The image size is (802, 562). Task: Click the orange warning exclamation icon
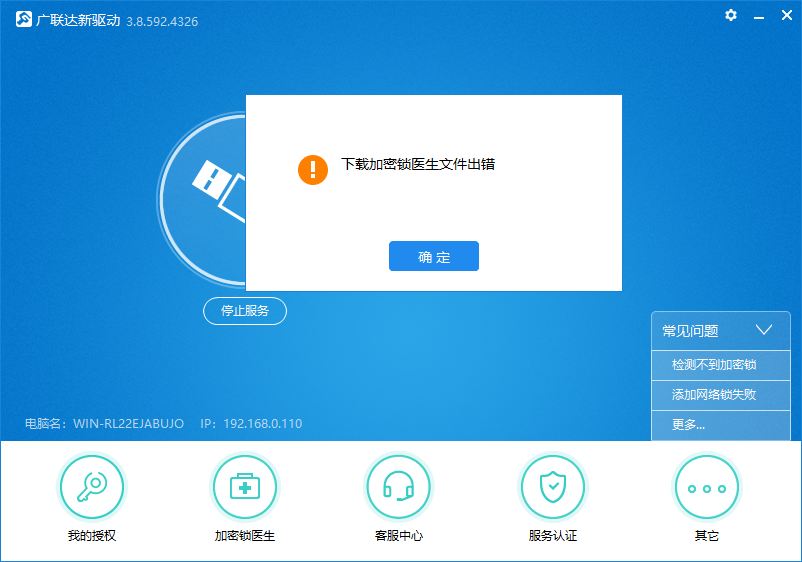click(313, 170)
